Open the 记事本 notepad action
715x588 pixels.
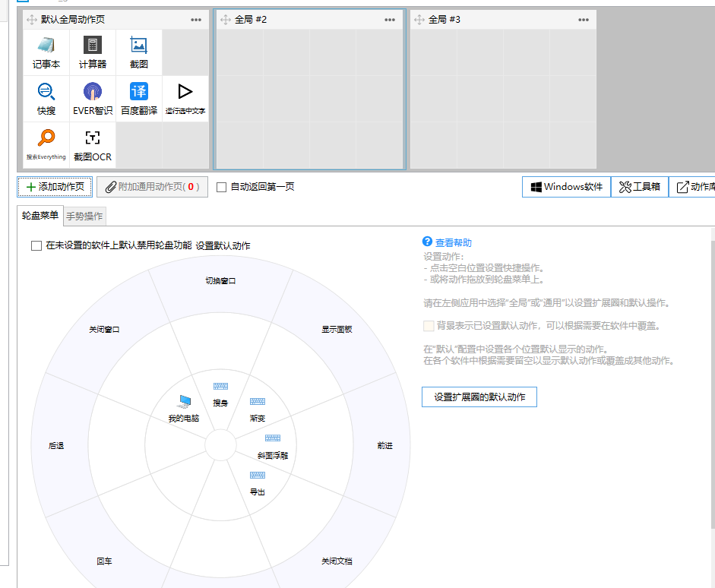(46, 52)
